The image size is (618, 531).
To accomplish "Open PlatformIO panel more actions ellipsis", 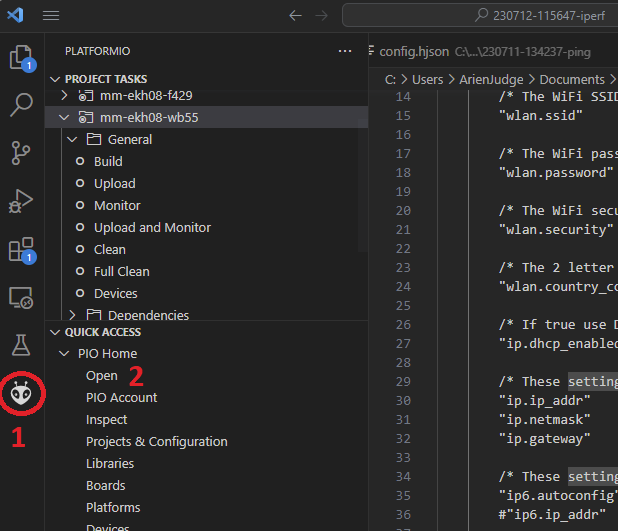I will 345,51.
